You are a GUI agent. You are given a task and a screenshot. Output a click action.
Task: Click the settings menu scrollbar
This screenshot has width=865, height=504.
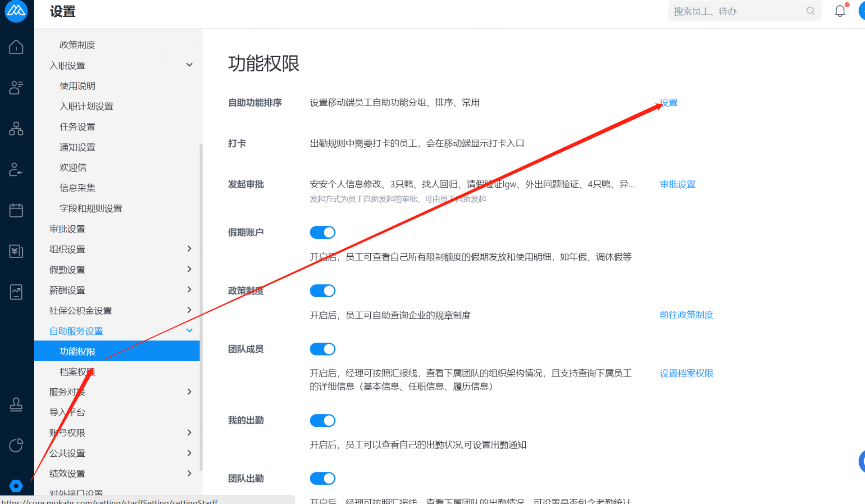click(x=201, y=307)
